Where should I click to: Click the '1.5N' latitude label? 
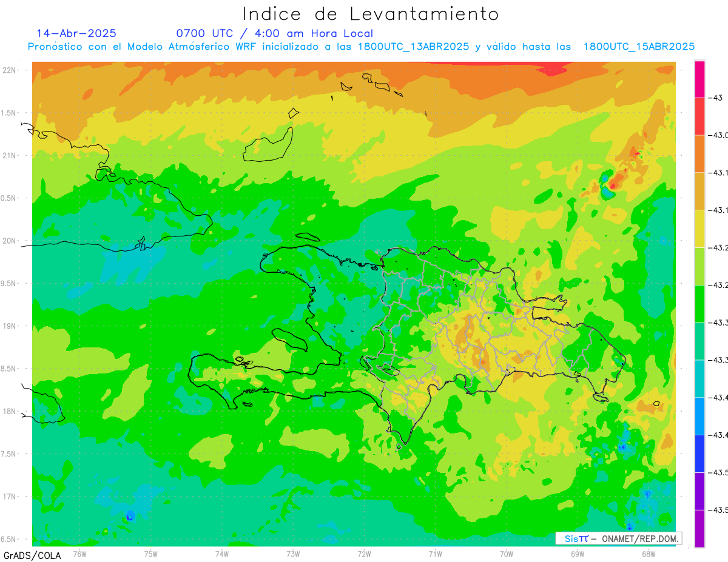click(x=9, y=113)
